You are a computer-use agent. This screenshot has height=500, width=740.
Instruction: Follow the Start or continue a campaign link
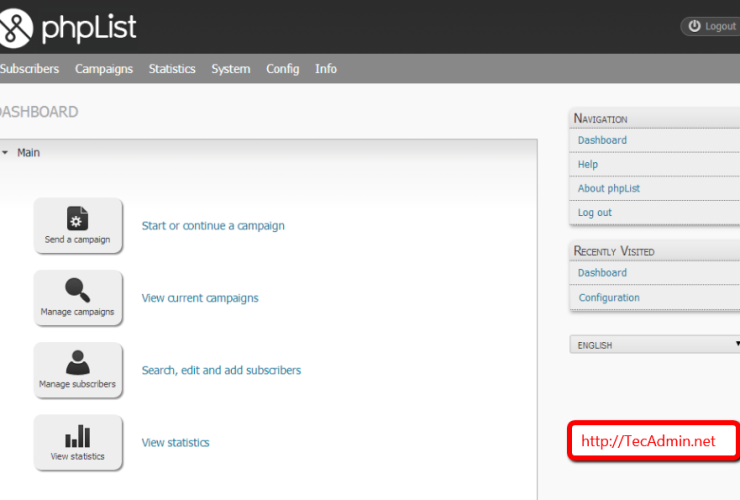point(213,226)
